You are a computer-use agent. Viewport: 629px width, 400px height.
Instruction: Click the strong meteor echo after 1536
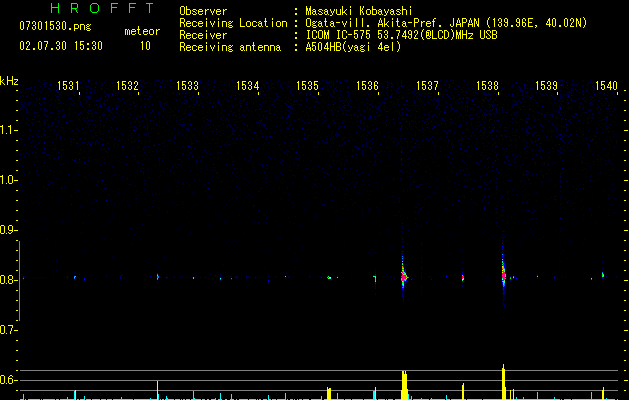tap(404, 276)
